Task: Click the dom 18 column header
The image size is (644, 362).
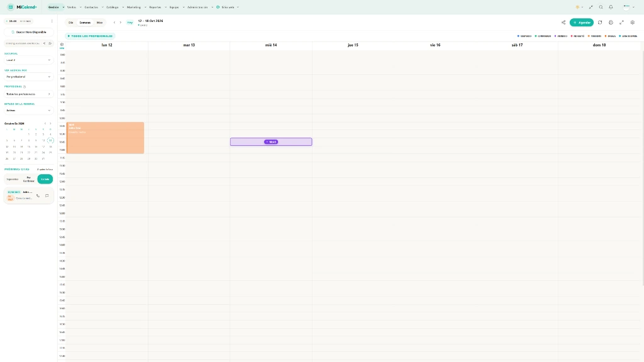Action: point(599,45)
